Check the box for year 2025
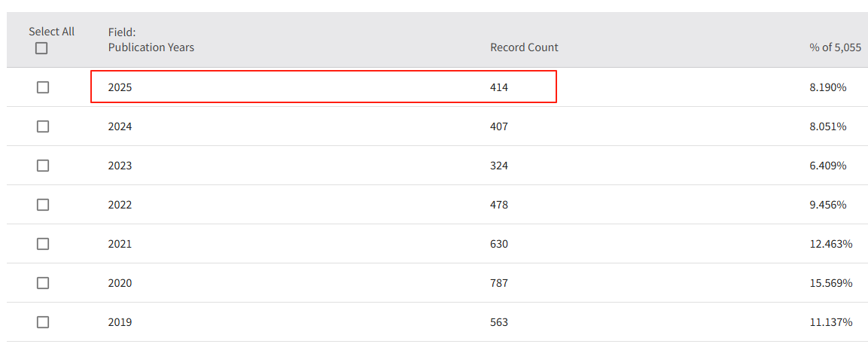The height and width of the screenshot is (344, 868). [43, 87]
